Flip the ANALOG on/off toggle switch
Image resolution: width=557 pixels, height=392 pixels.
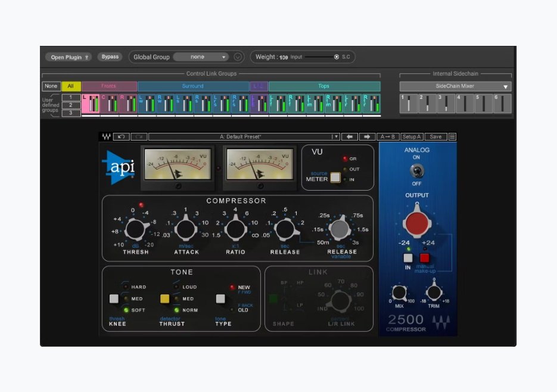coord(417,172)
